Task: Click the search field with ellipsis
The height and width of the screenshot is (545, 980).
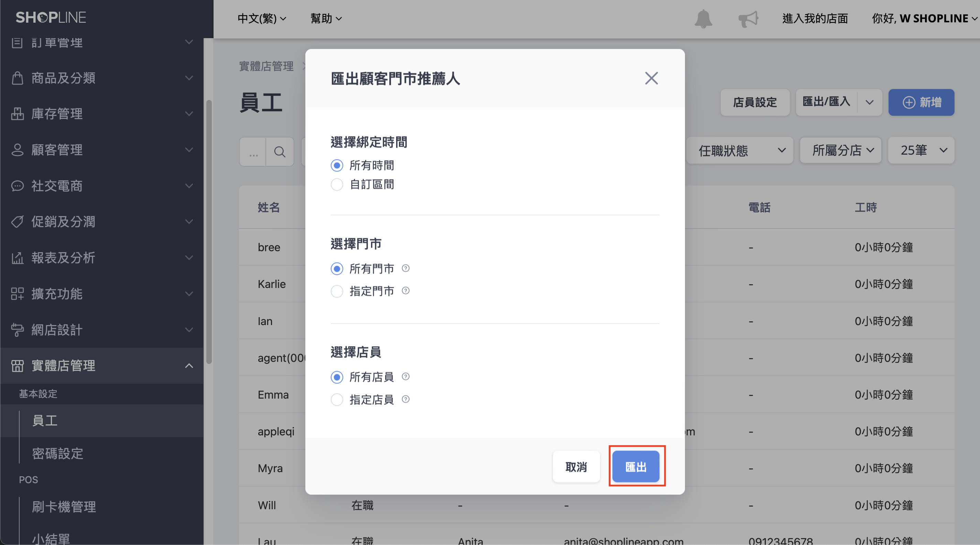Action: coord(253,152)
